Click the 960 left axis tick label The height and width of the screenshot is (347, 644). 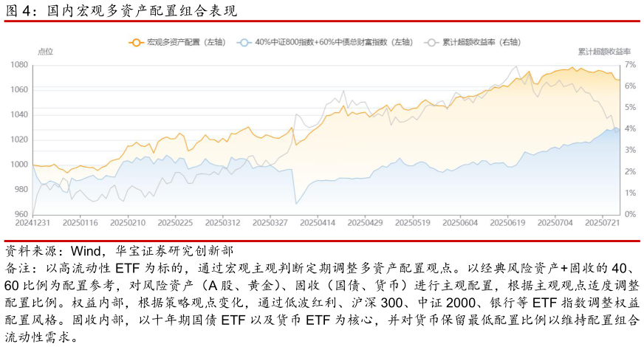pyautogui.click(x=21, y=215)
